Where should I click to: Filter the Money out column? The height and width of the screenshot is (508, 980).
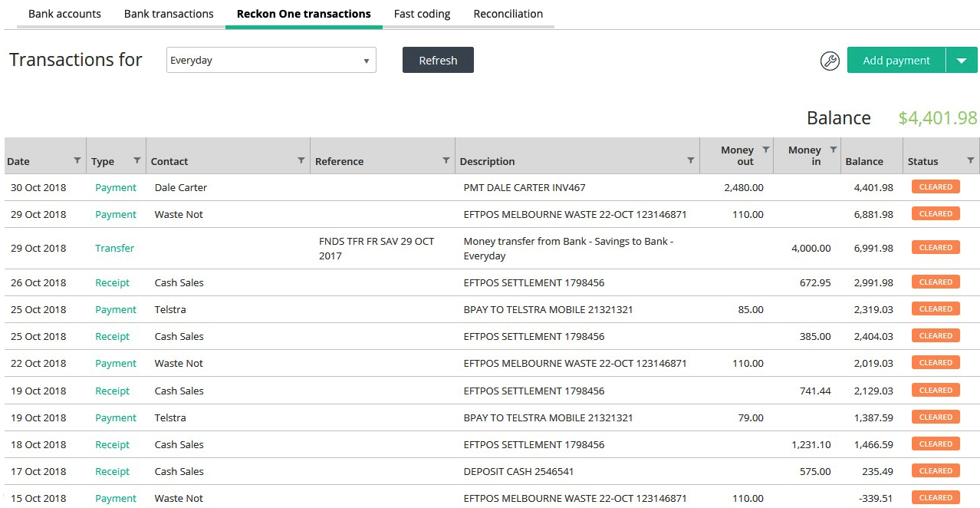tap(765, 150)
